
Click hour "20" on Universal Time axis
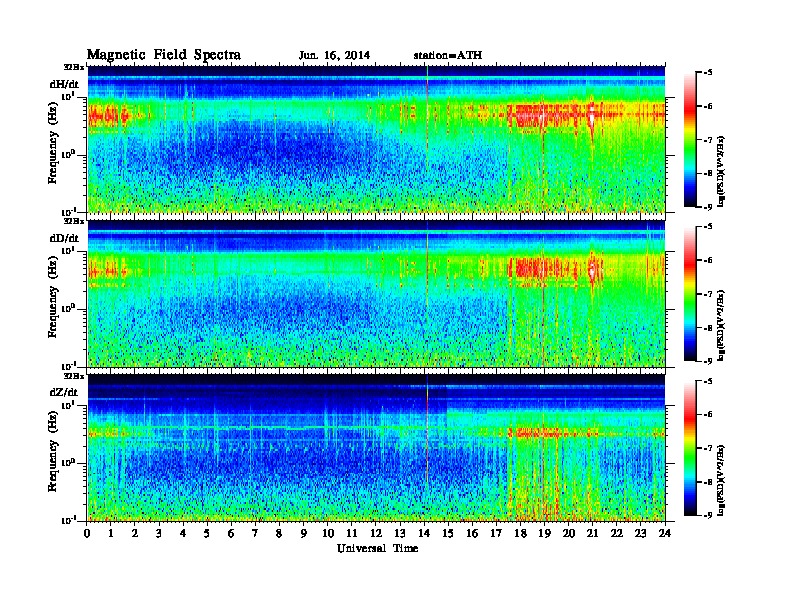click(x=569, y=534)
